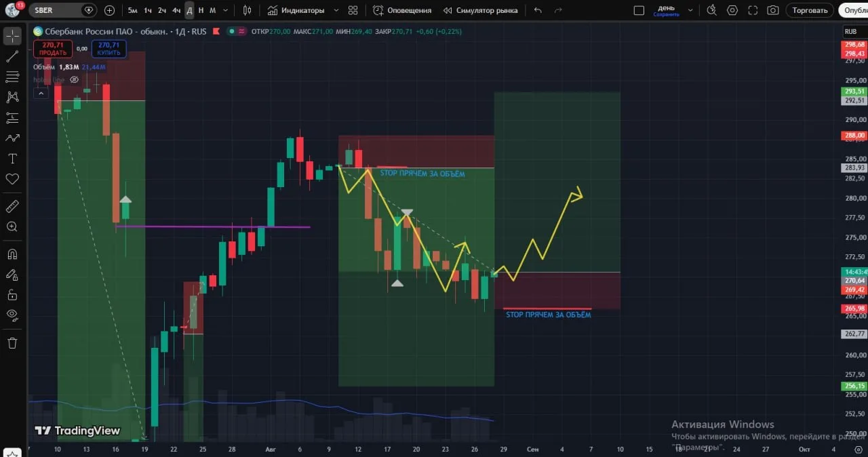Open the Fibonacci and Gann tools

pos(12,77)
